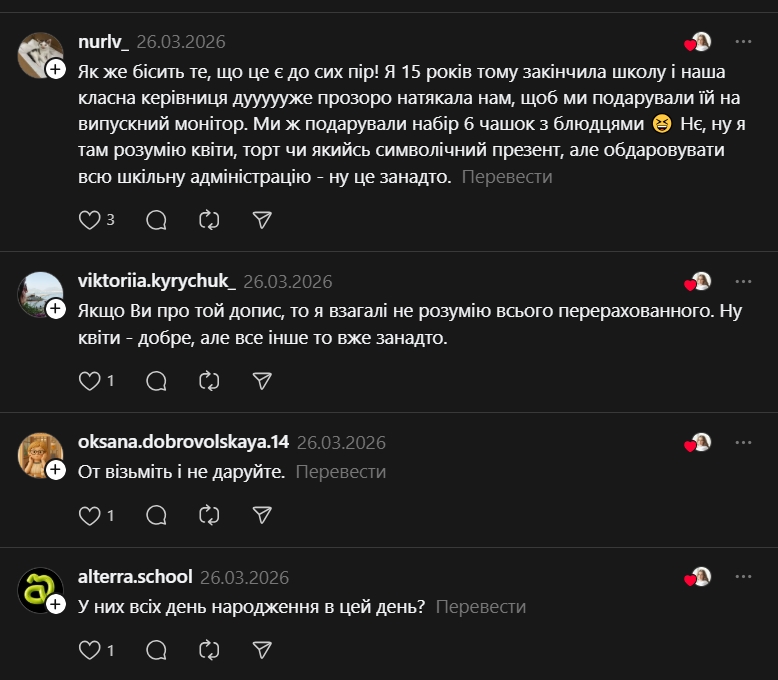Repost viktoriia.kyrychuk_ comment
Screen dimensions: 778x680
tap(209, 381)
